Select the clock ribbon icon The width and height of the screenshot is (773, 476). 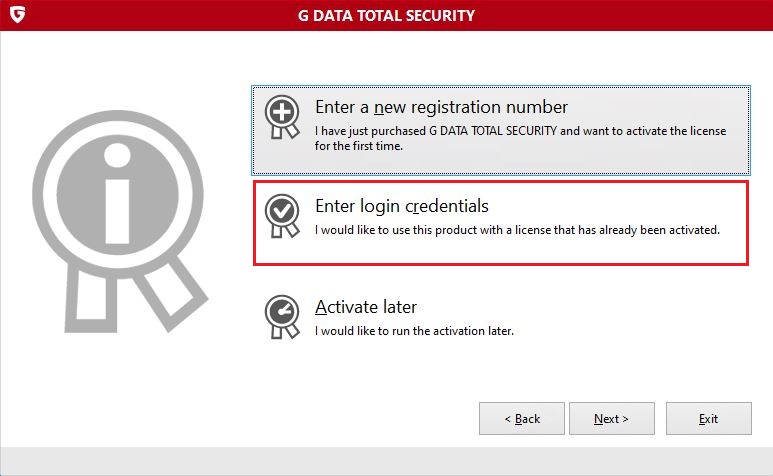[282, 317]
